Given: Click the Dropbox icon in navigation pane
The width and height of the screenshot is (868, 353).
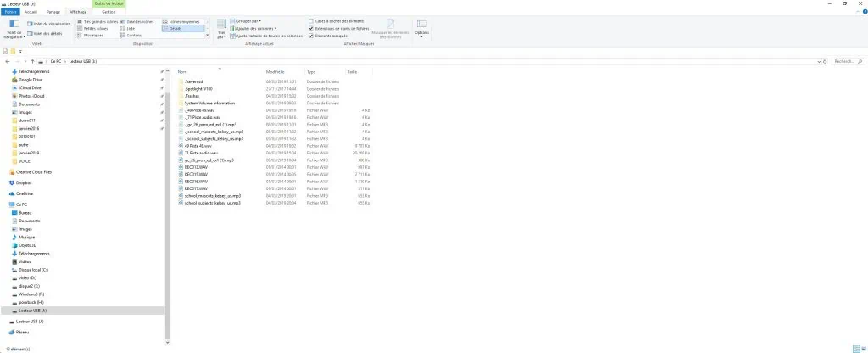Looking at the screenshot, I should 12,182.
